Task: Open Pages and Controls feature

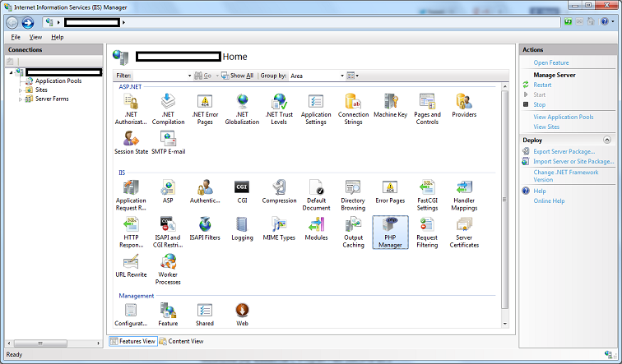Action: coord(427,109)
